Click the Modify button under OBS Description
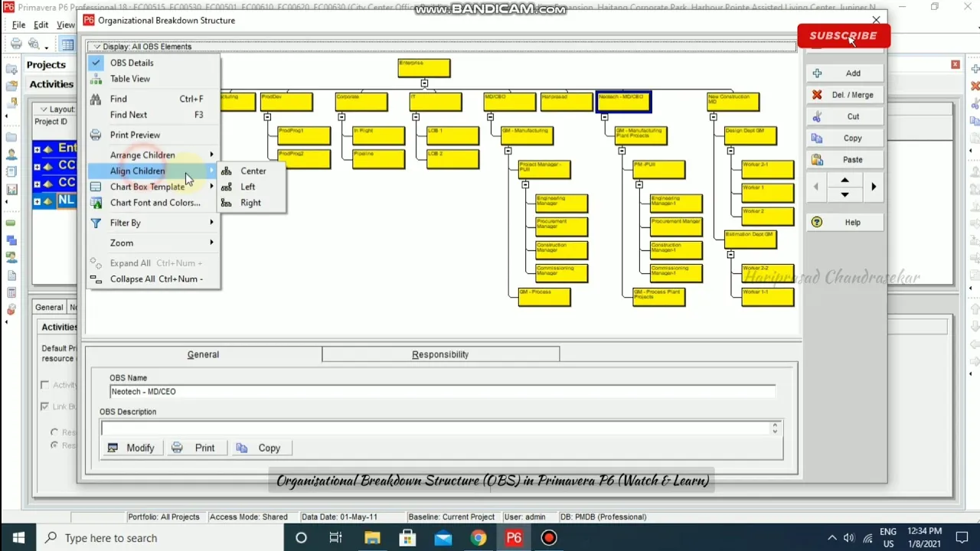The height and width of the screenshot is (551, 980). [132, 448]
